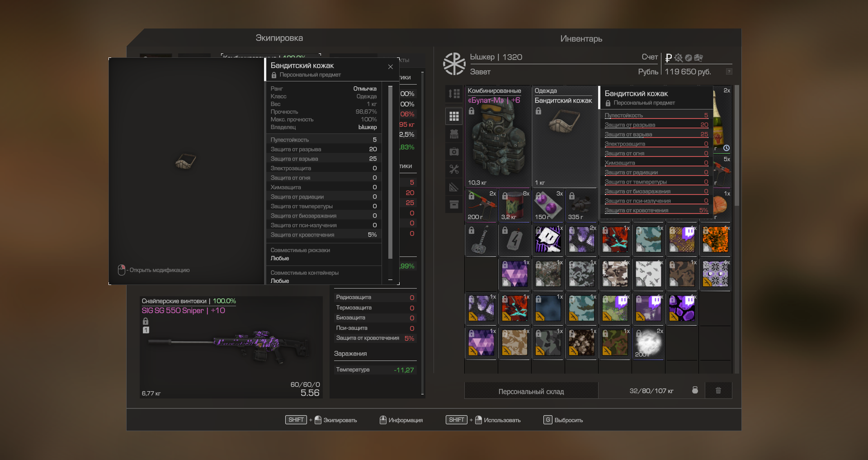The height and width of the screenshot is (460, 868).
Task: Switch to the Экипировка panel
Action: (279, 38)
